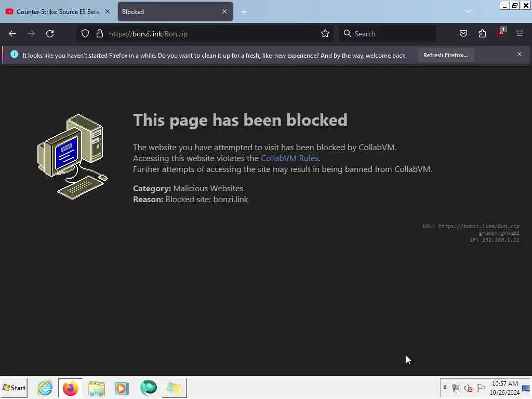Minimize the Firefox window

[x=505, y=5]
